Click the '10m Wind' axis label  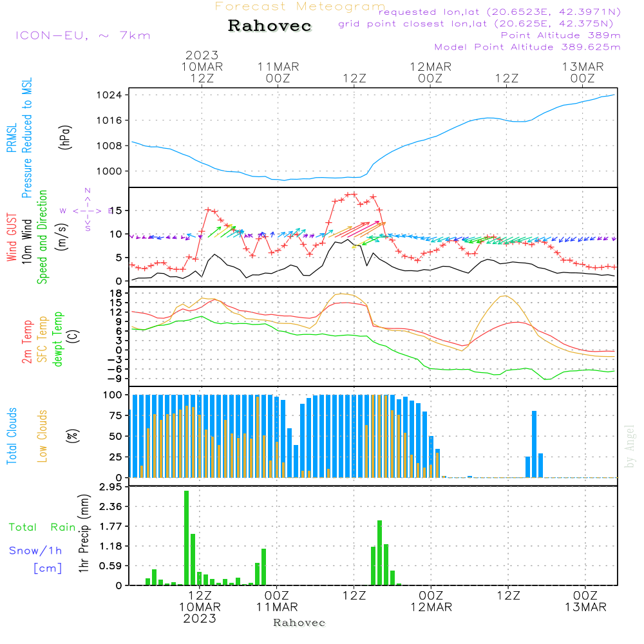pos(26,241)
